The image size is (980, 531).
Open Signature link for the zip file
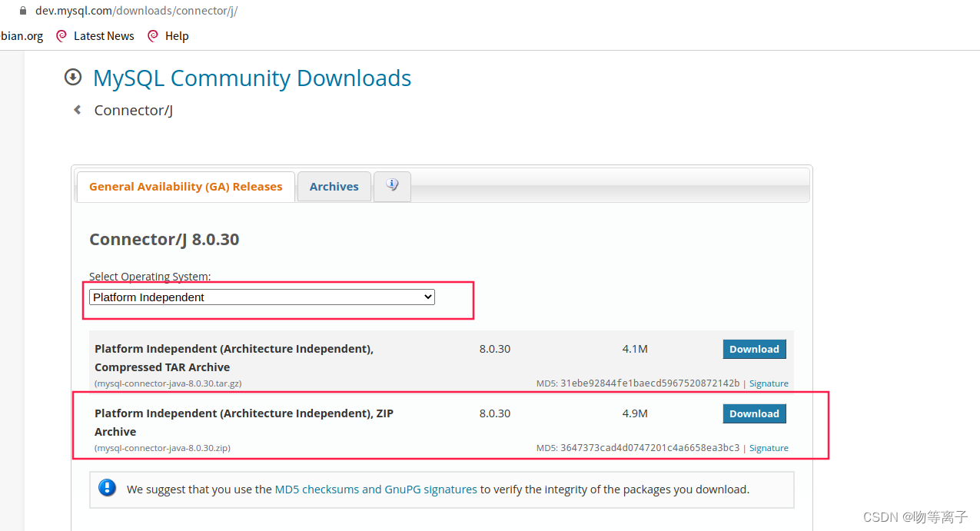point(769,448)
